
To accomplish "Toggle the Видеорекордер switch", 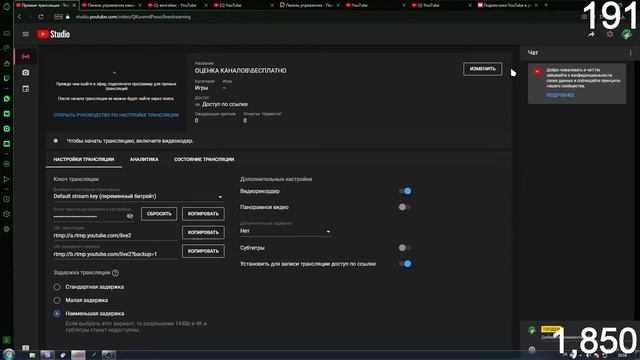I will pos(405,191).
